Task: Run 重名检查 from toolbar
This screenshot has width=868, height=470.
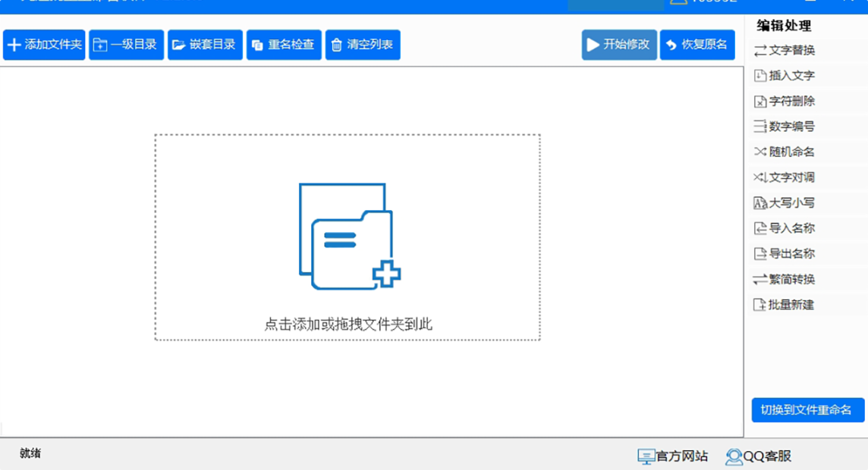Action: pyautogui.click(x=284, y=45)
